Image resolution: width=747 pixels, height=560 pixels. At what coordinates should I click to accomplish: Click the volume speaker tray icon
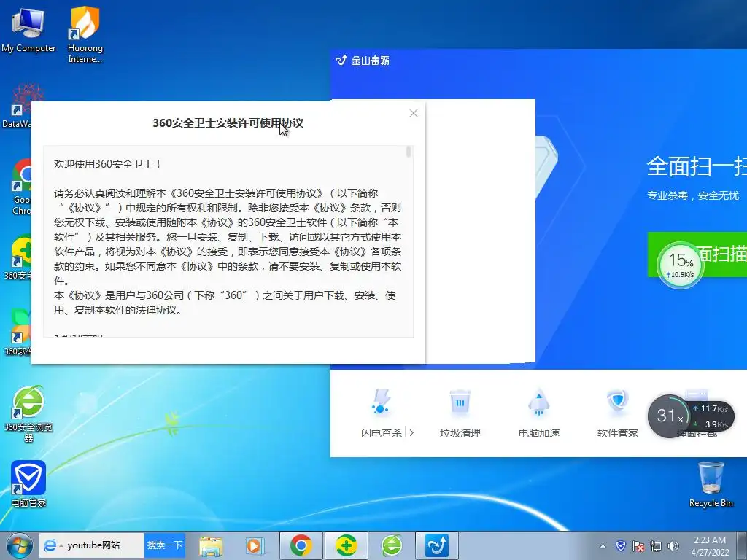point(673,546)
